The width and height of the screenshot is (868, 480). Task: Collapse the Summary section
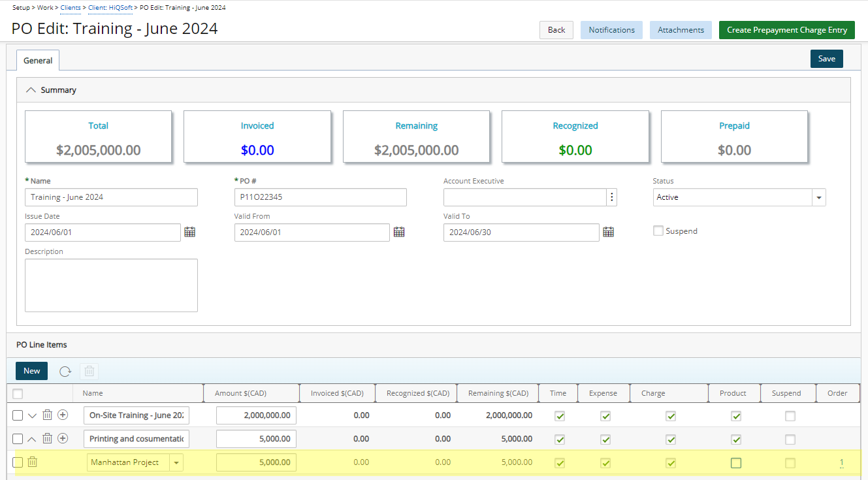[x=30, y=90]
